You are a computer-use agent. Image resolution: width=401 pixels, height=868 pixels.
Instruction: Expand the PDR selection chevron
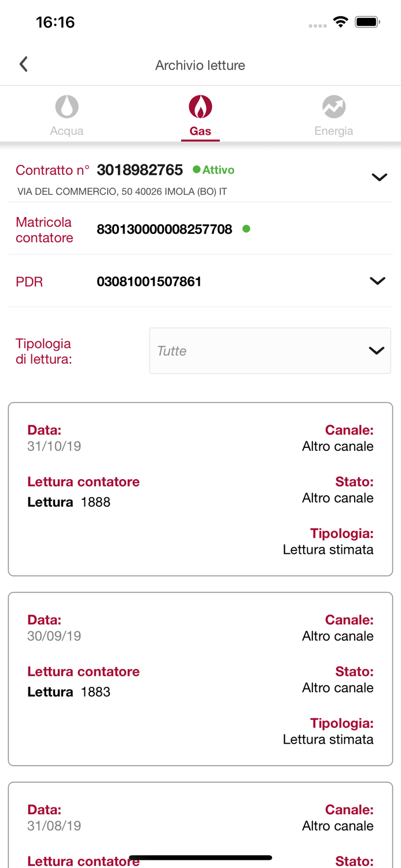(x=377, y=281)
